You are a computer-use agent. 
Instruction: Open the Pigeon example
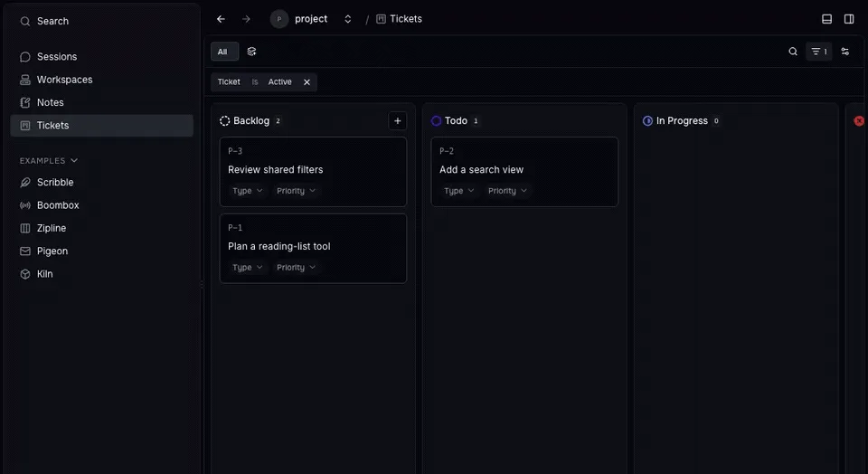click(102, 251)
